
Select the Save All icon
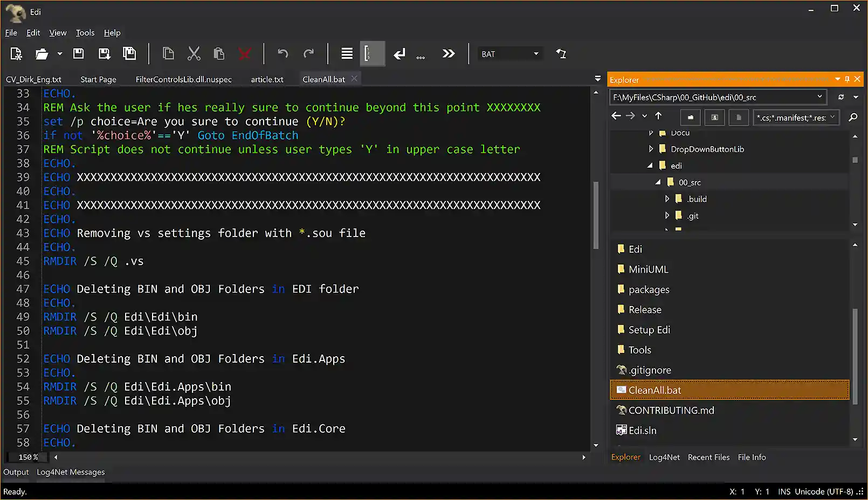130,53
